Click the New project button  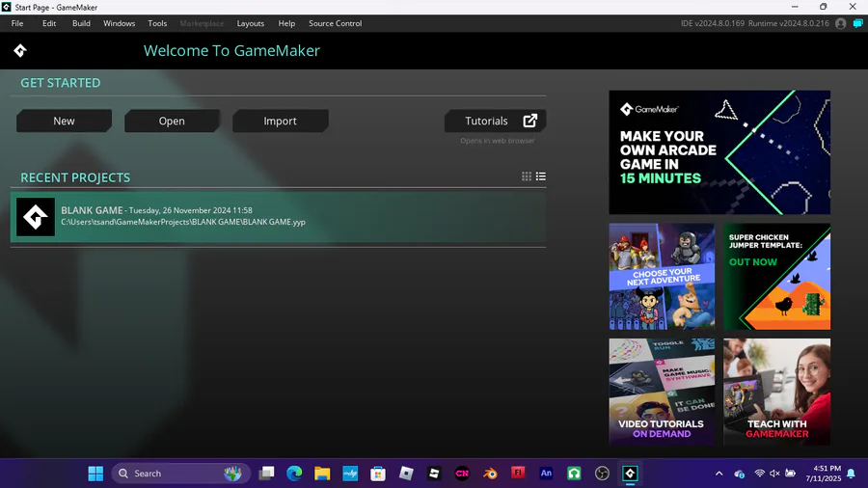click(65, 121)
